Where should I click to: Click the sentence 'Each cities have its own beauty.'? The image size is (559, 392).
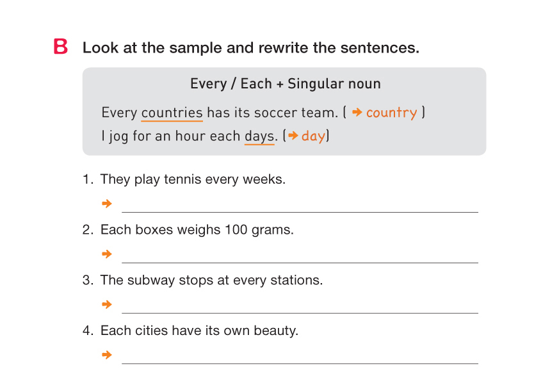tap(199, 331)
